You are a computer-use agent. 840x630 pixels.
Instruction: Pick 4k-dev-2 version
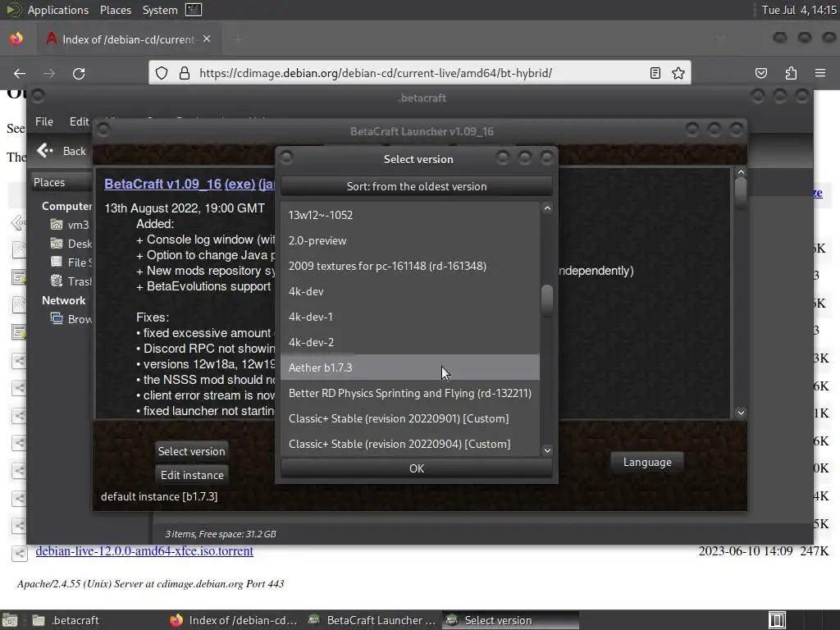tap(410, 342)
